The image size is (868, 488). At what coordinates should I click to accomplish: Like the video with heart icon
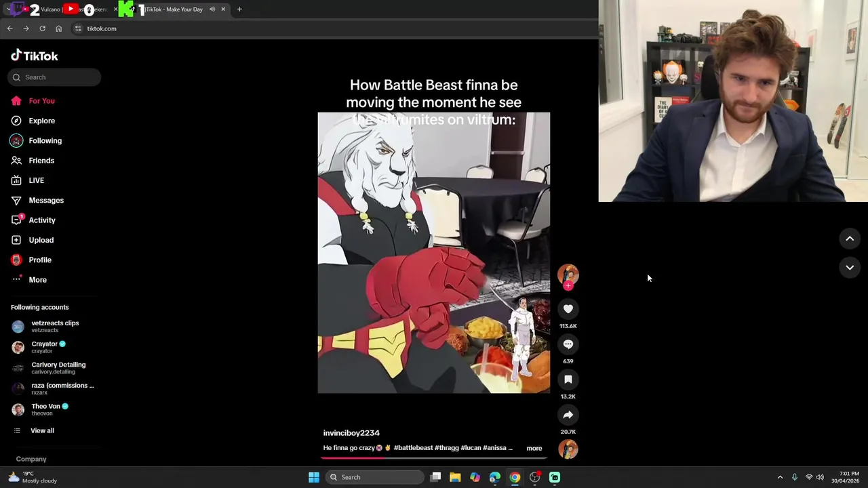568,309
